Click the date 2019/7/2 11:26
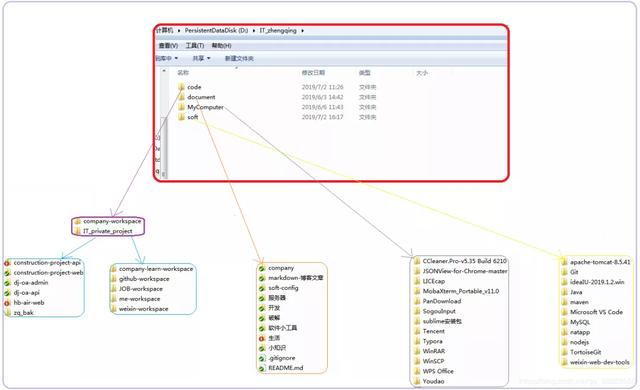This screenshot has width=640, height=390. tap(322, 87)
